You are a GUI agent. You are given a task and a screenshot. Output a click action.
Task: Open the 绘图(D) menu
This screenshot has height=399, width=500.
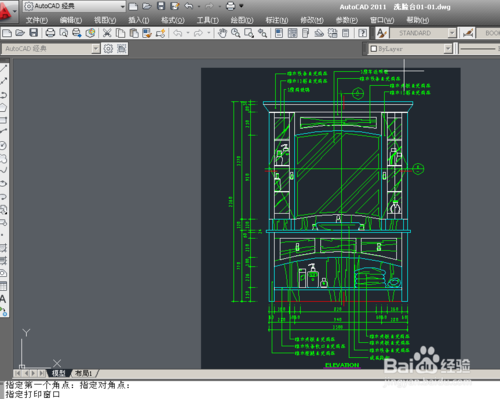[x=242, y=20]
